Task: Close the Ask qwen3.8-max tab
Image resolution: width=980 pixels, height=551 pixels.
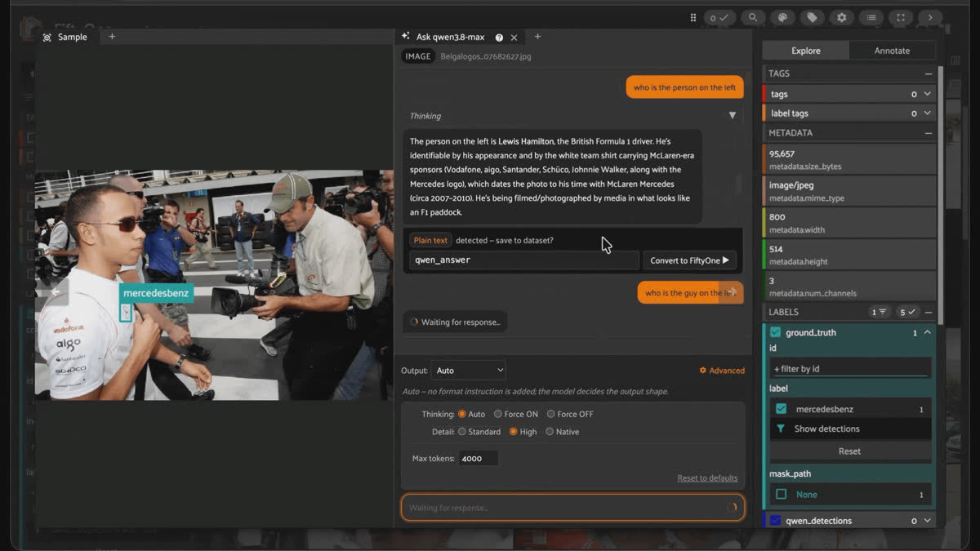Action: (514, 38)
